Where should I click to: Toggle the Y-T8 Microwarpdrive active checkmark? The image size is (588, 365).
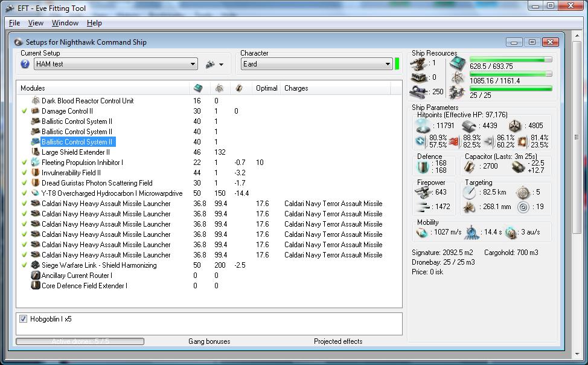[24, 193]
